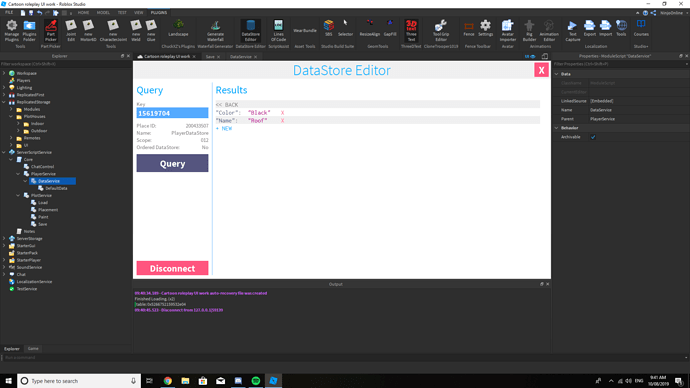This screenshot has width=690, height=388.
Task: Open the FILE menu
Action: (x=9, y=13)
